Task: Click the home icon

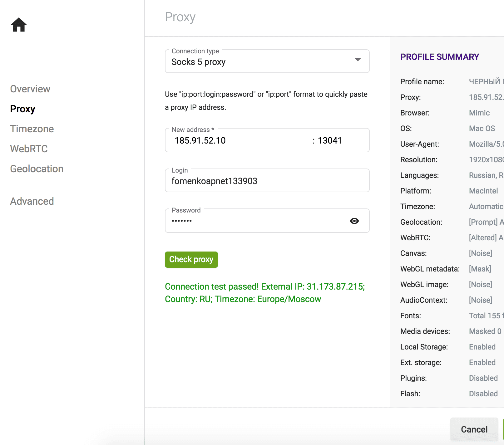Action: [x=19, y=25]
